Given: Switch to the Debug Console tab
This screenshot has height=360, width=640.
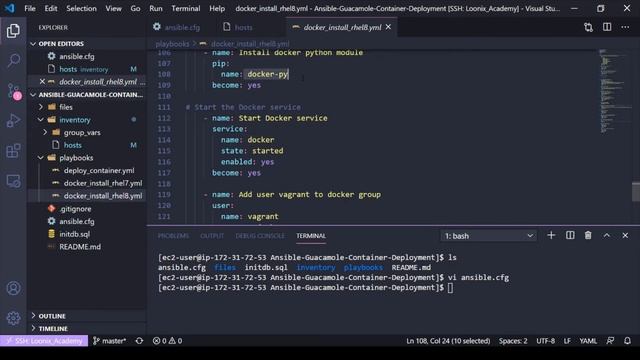Looking at the screenshot, I should [260, 236].
